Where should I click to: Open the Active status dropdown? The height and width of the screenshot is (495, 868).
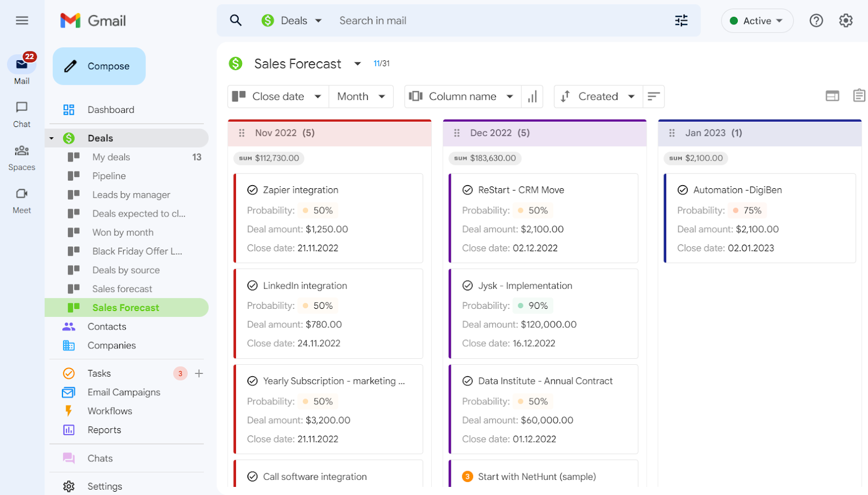pos(757,21)
